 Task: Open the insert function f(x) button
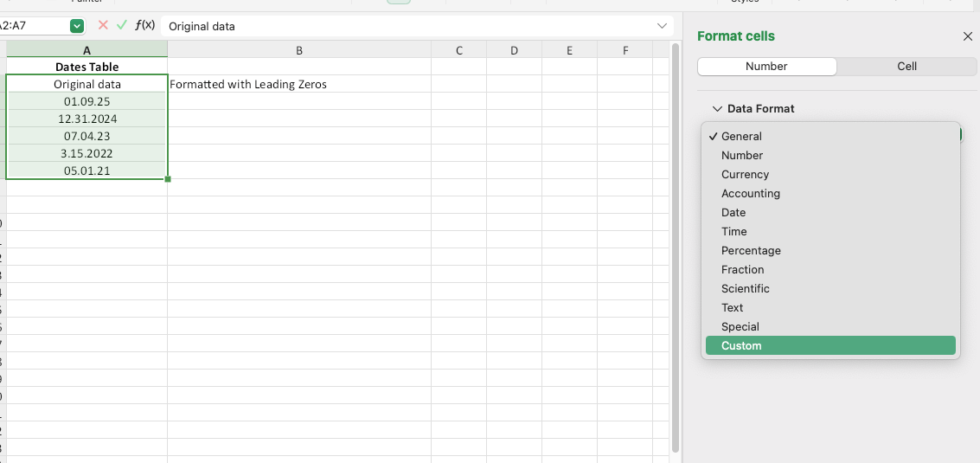(x=145, y=26)
